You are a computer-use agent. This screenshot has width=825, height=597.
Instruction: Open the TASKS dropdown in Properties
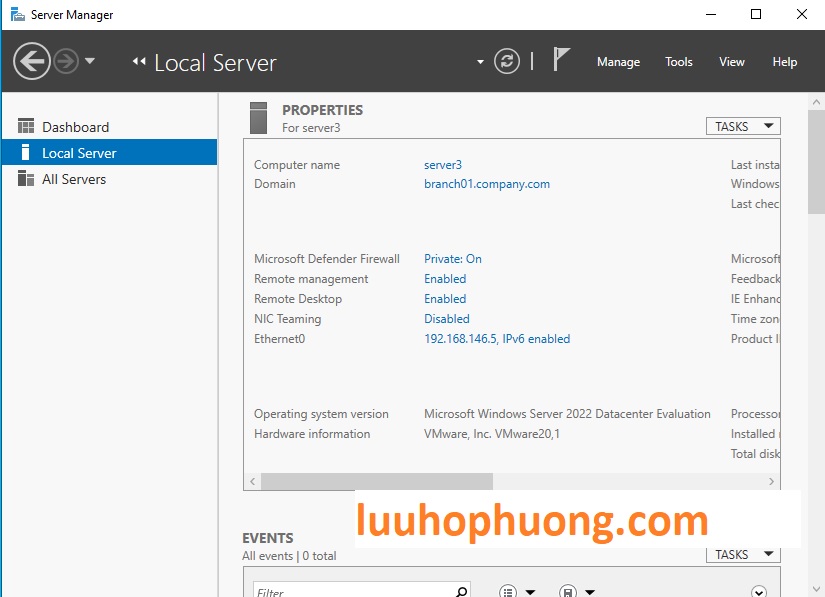pyautogui.click(x=742, y=126)
